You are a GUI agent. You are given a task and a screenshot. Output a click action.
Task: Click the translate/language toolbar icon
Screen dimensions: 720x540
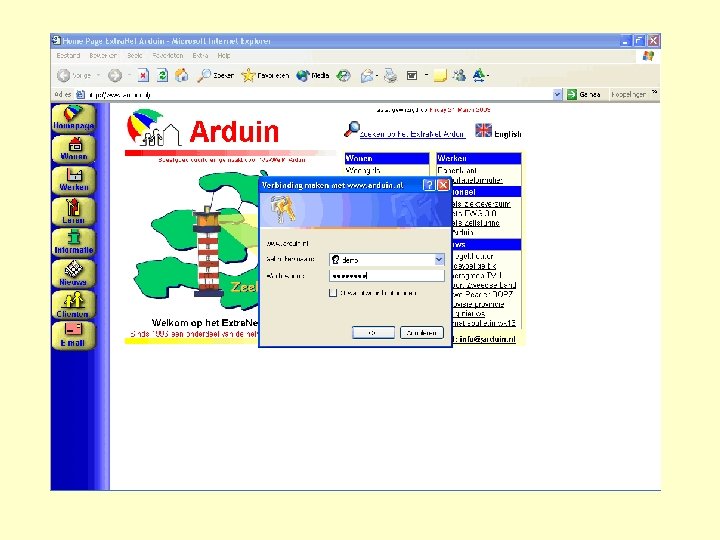click(479, 75)
